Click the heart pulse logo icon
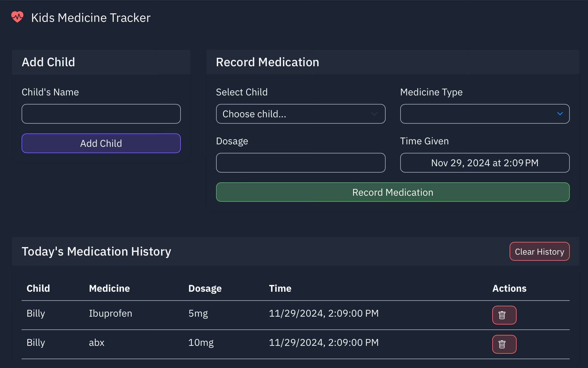 pos(17,17)
